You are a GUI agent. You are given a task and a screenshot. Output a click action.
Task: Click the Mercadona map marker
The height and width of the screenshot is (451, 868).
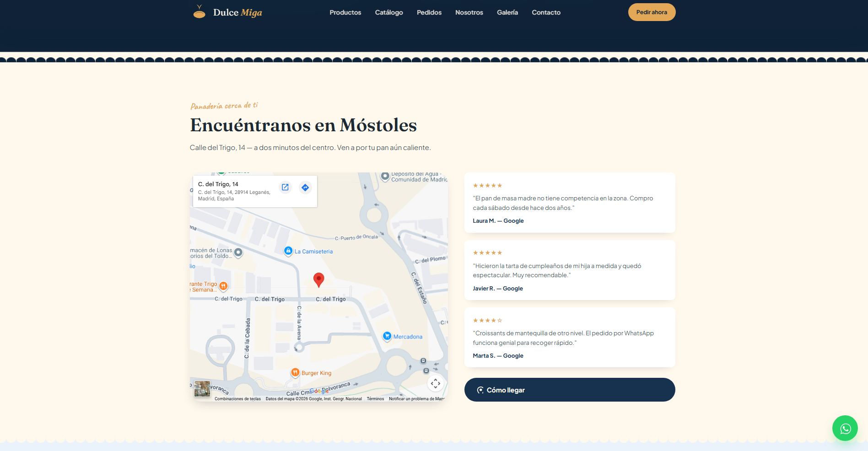click(387, 336)
